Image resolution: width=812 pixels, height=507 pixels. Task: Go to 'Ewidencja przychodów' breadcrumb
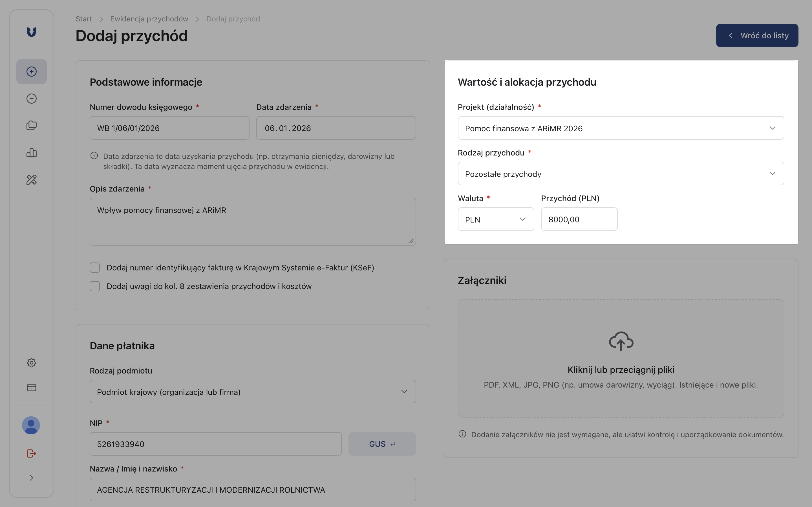(x=149, y=19)
